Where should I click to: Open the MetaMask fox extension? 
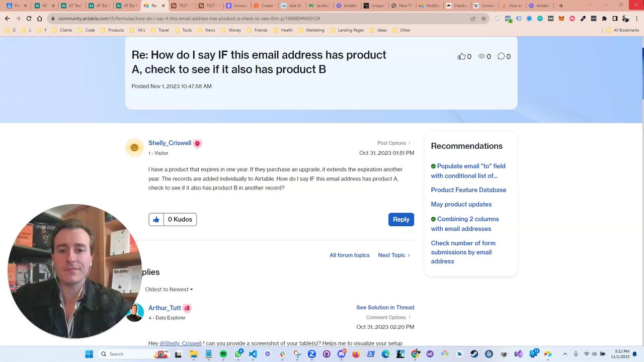pyautogui.click(x=561, y=19)
